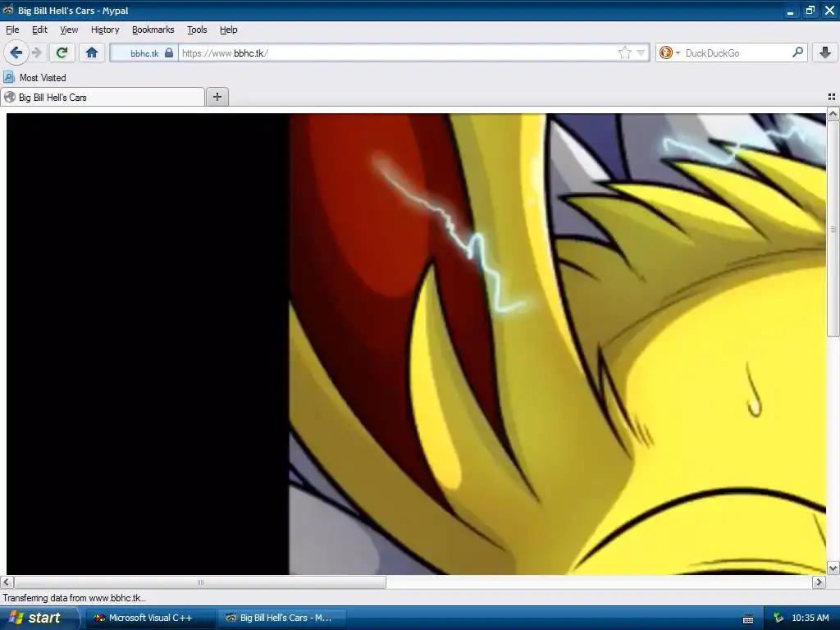
Task: Open the Help menu
Action: [229, 30]
